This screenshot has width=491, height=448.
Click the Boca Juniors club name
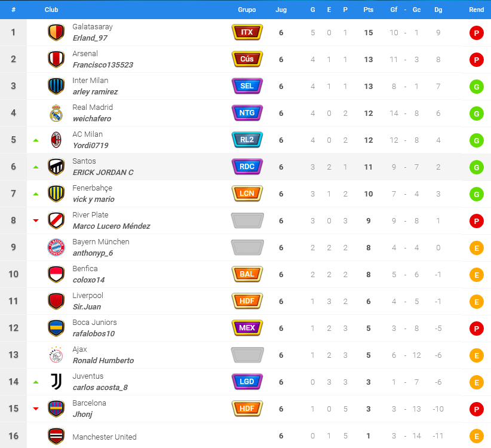pyautogui.click(x=94, y=323)
